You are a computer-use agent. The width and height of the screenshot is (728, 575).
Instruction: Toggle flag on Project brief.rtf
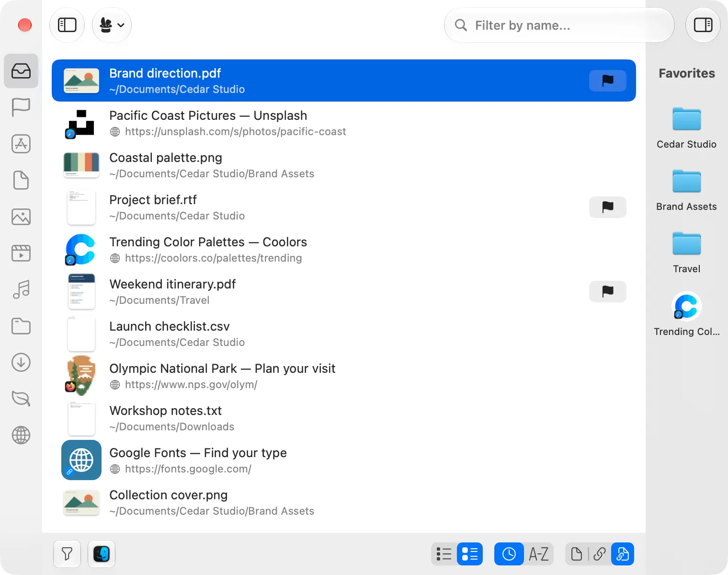pyautogui.click(x=608, y=207)
